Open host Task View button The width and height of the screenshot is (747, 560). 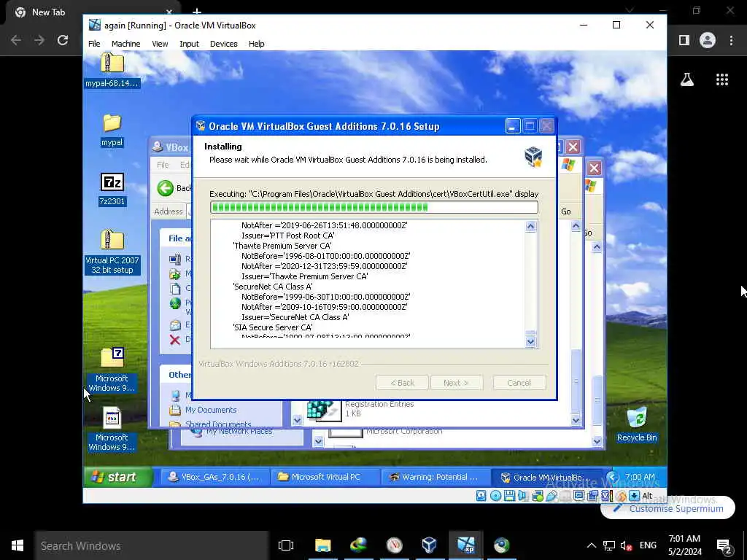pos(286,545)
